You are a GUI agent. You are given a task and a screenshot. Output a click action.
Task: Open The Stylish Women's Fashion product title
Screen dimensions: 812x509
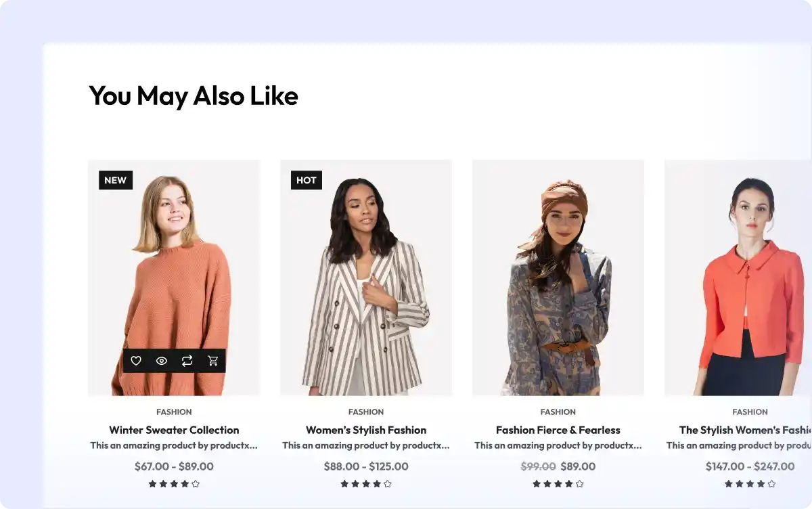(745, 430)
